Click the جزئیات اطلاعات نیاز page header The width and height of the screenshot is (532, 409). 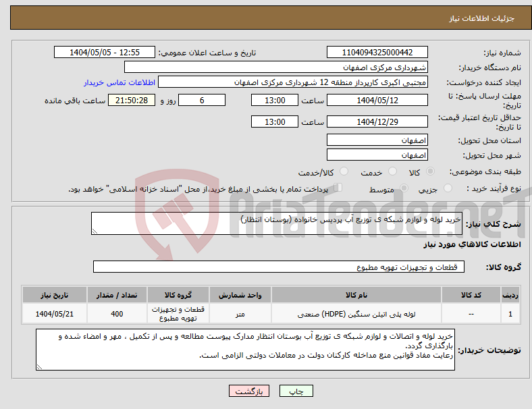click(482, 18)
